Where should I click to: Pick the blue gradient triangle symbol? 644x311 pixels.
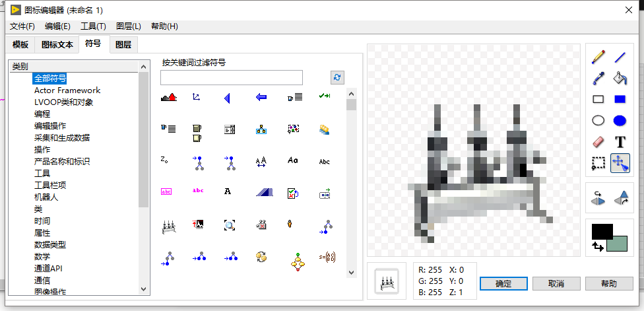pos(264,191)
